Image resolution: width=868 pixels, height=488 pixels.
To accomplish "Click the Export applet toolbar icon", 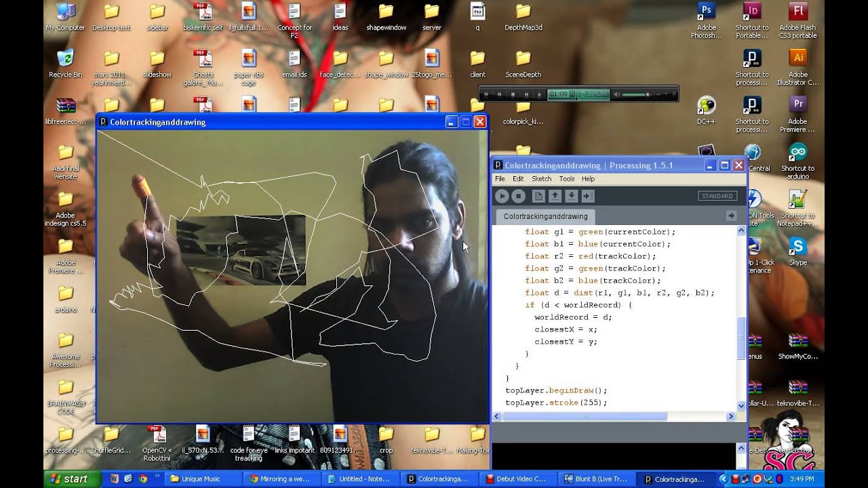I will [x=588, y=196].
